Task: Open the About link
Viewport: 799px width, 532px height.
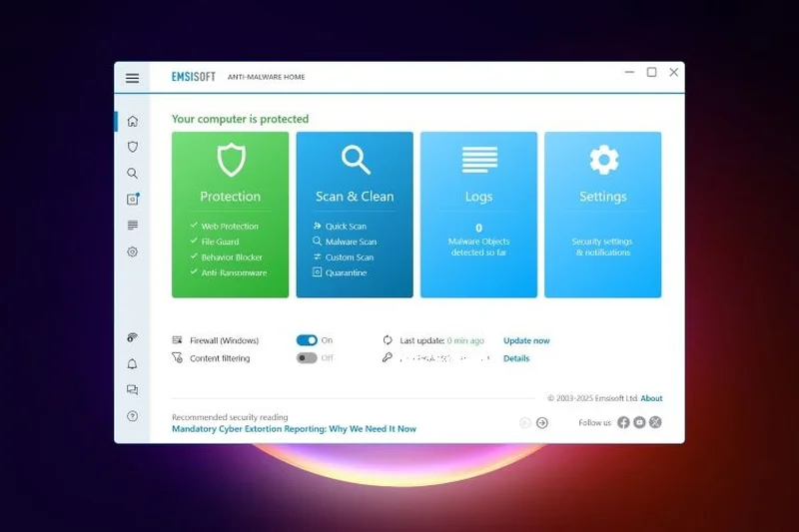Action: (652, 398)
